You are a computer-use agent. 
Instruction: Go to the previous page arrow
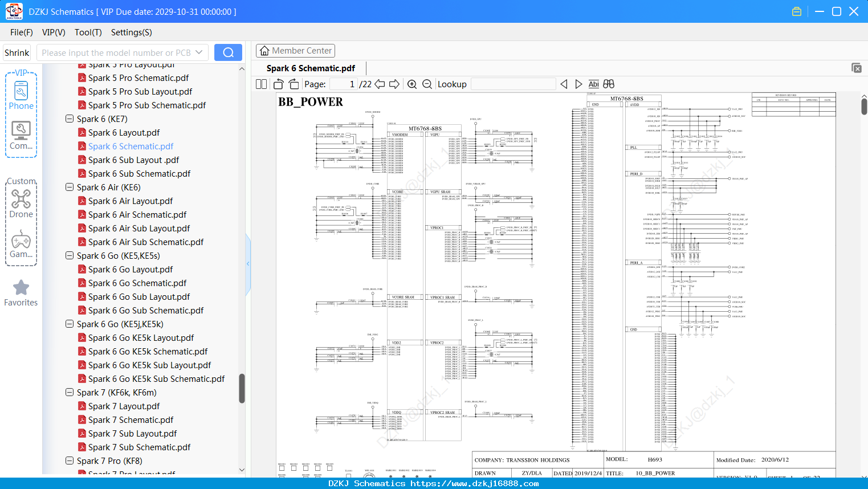[x=380, y=84]
